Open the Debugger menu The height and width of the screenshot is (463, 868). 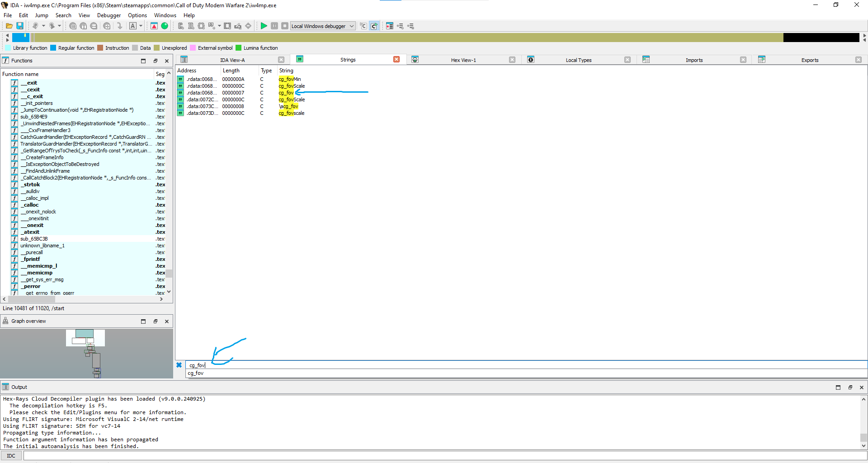click(x=109, y=15)
